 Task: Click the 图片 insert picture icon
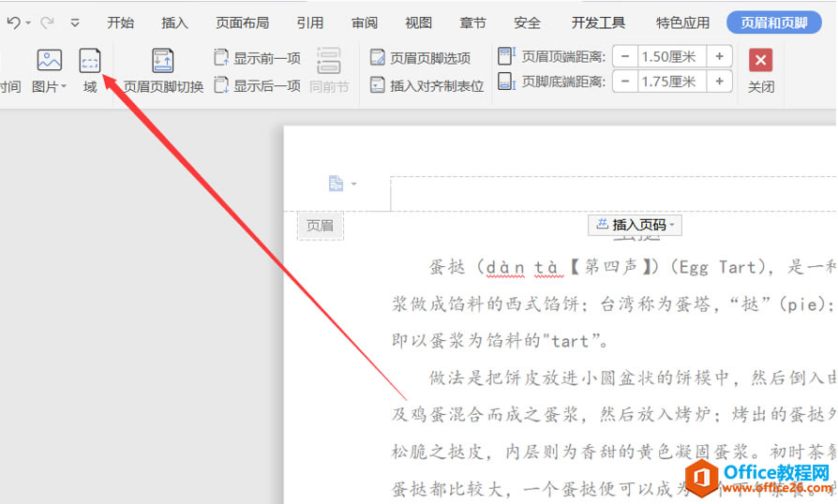pos(49,60)
